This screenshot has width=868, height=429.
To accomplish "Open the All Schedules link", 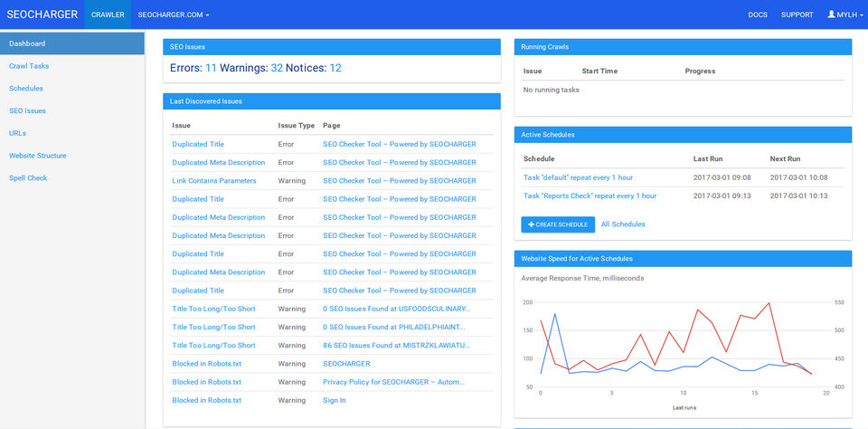I will point(623,224).
